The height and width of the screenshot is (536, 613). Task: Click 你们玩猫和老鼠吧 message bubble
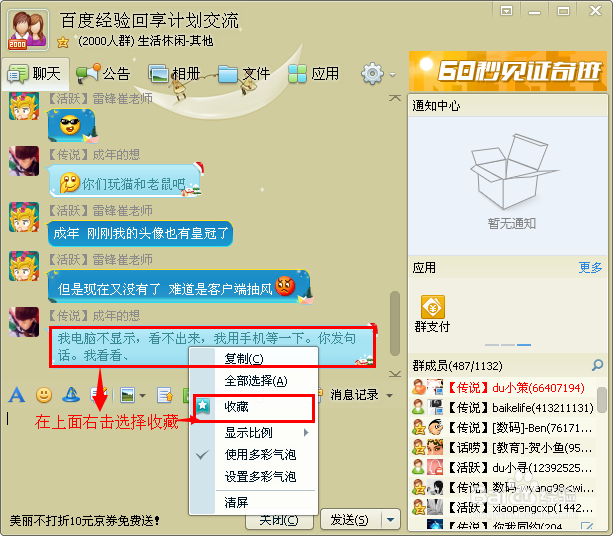pos(124,181)
